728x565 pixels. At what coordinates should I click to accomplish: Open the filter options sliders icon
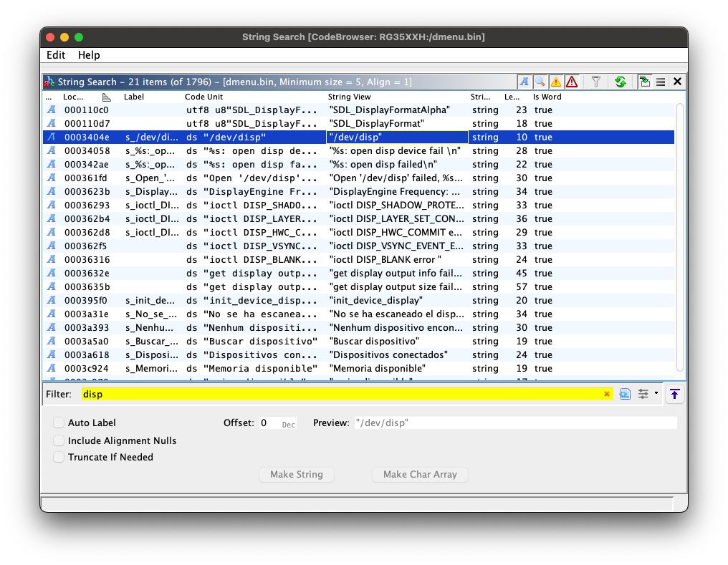point(643,394)
